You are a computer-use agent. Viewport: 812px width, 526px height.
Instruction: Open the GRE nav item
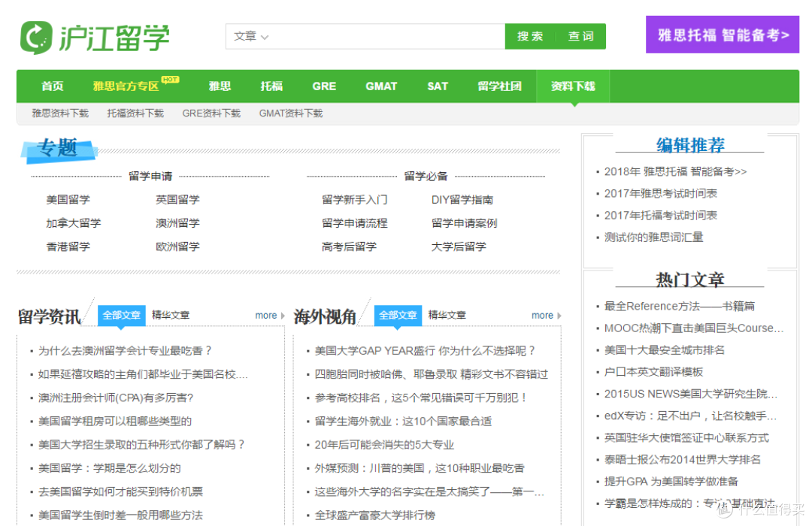pos(324,86)
